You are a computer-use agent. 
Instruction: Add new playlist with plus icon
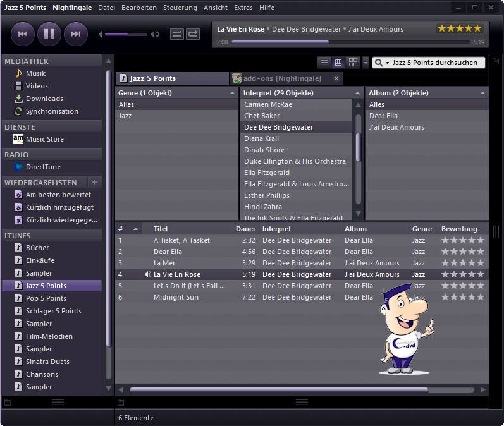pos(95,182)
